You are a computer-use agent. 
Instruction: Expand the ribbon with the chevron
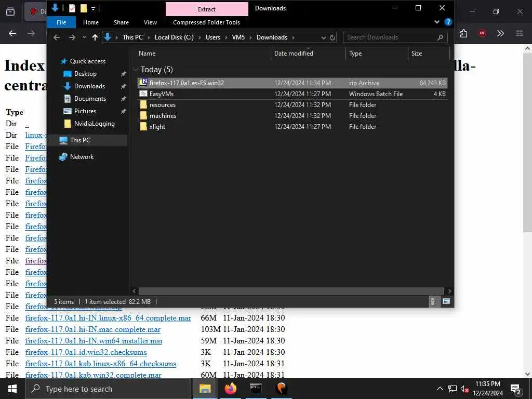click(x=436, y=22)
